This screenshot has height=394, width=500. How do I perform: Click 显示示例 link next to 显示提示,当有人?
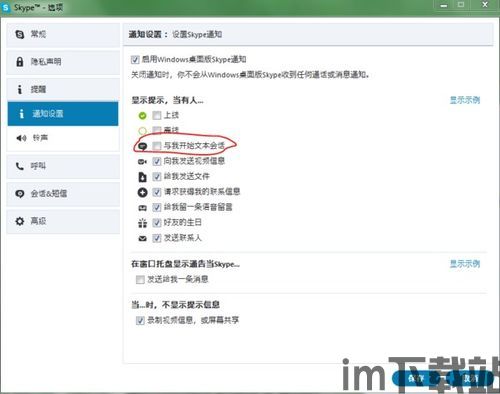click(465, 100)
